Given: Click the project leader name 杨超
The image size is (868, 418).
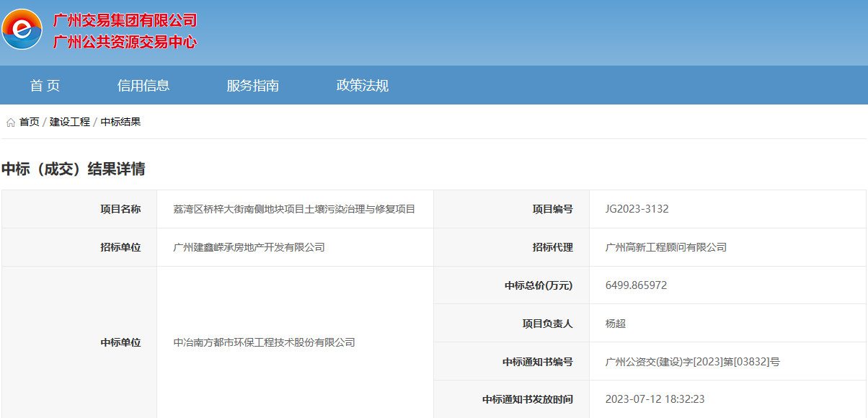Looking at the screenshot, I should [615, 324].
